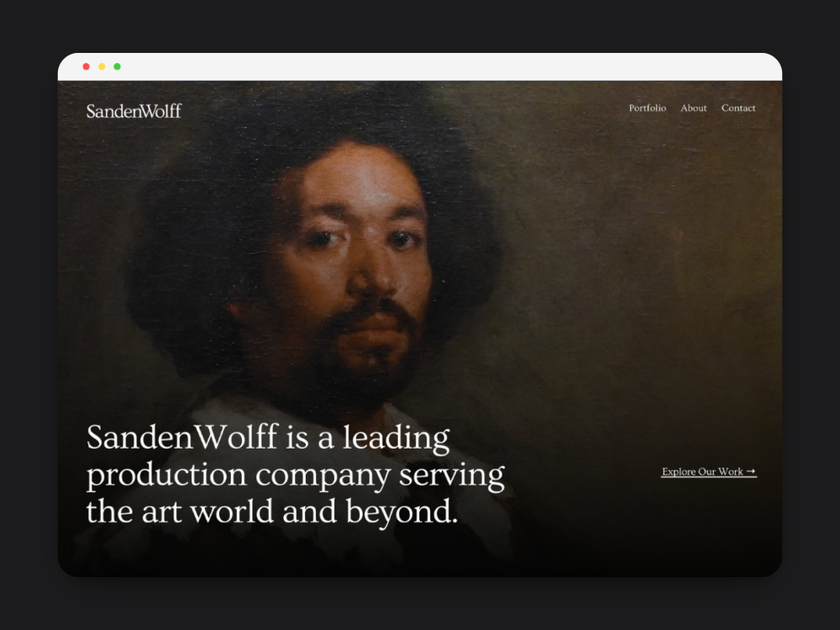Image resolution: width=840 pixels, height=630 pixels.
Task: Open the Contact nav link
Action: [x=738, y=108]
